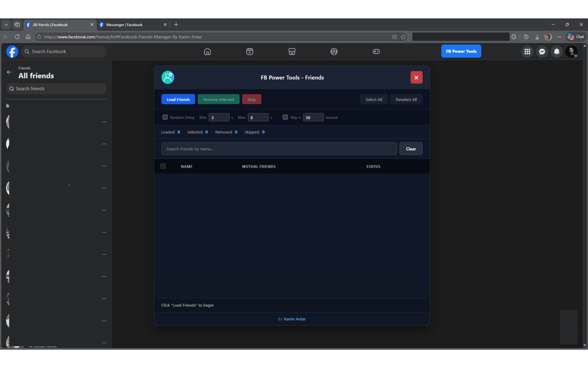
Task: Tick the select-all checkbox in table header
Action: coord(163,166)
